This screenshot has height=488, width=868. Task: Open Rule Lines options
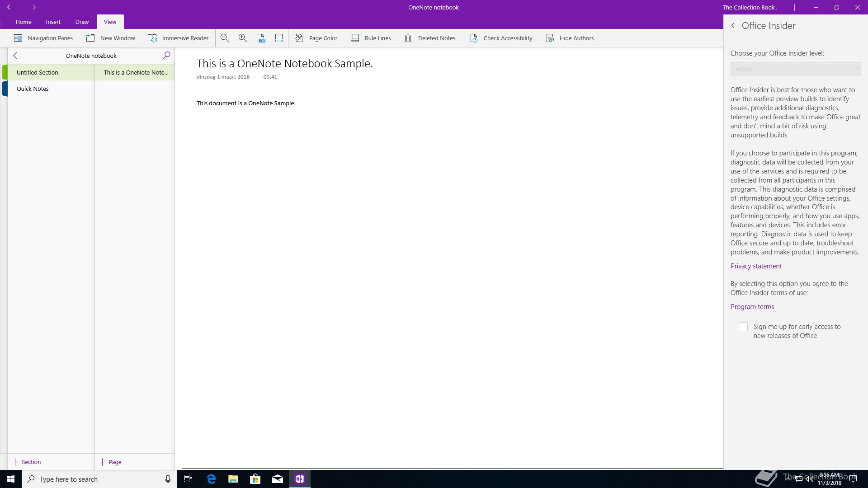(371, 38)
